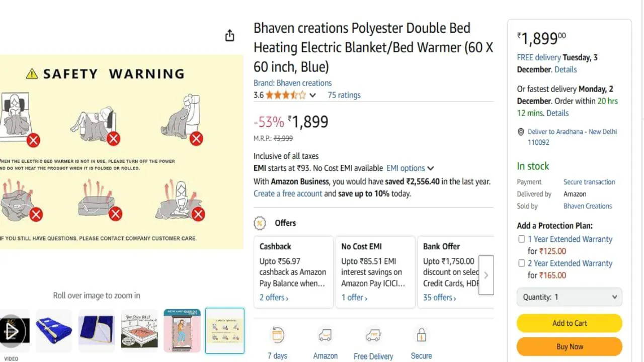Click the share icon above the product title

pyautogui.click(x=229, y=35)
